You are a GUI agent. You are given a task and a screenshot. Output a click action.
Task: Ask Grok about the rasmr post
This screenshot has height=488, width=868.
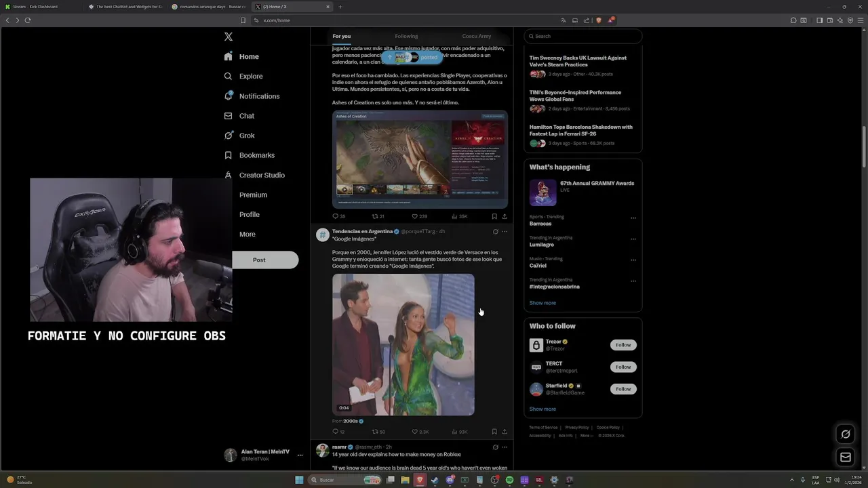pos(495,447)
